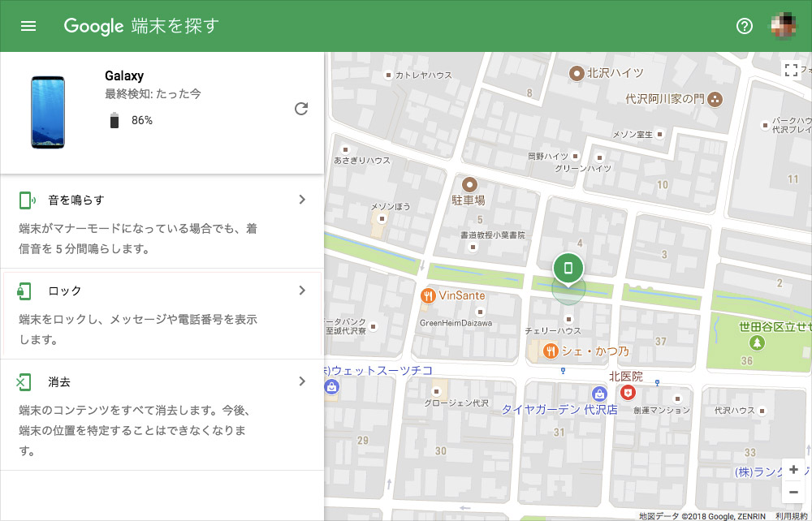This screenshot has height=521, width=812.
Task: Click the erase device icon
Action: tap(24, 382)
